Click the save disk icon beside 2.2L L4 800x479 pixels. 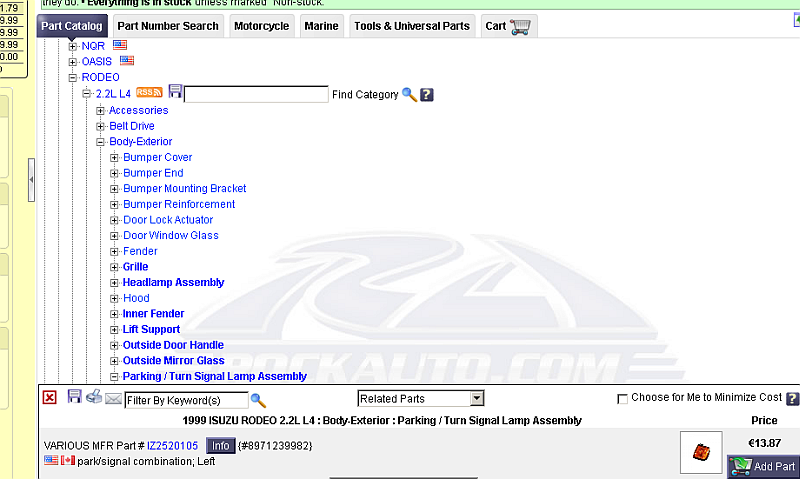(175, 91)
